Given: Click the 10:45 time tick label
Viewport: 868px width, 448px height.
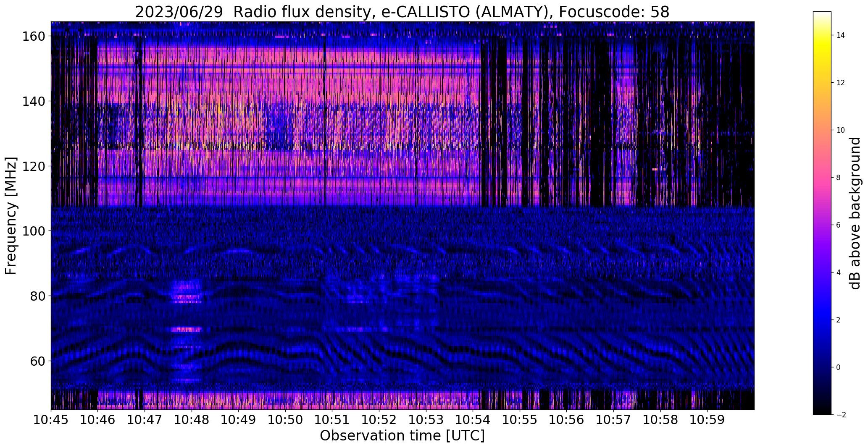Looking at the screenshot, I should [51, 420].
